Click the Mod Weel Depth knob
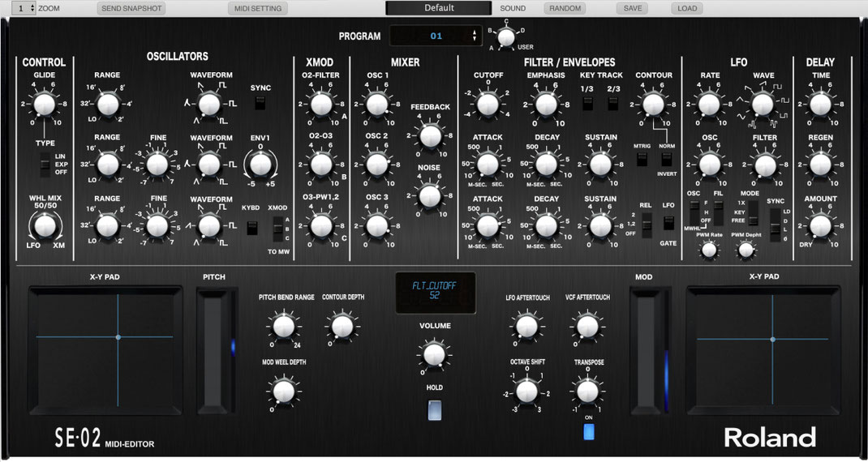Viewport: 868px width, 462px height. pos(283,391)
